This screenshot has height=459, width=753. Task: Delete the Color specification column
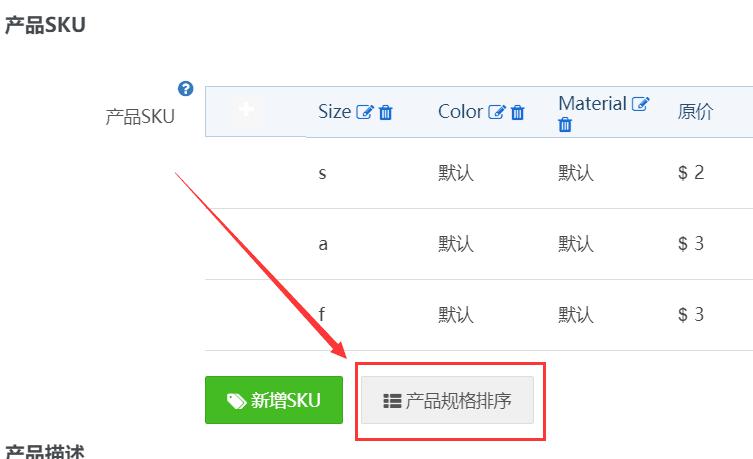[x=518, y=112]
